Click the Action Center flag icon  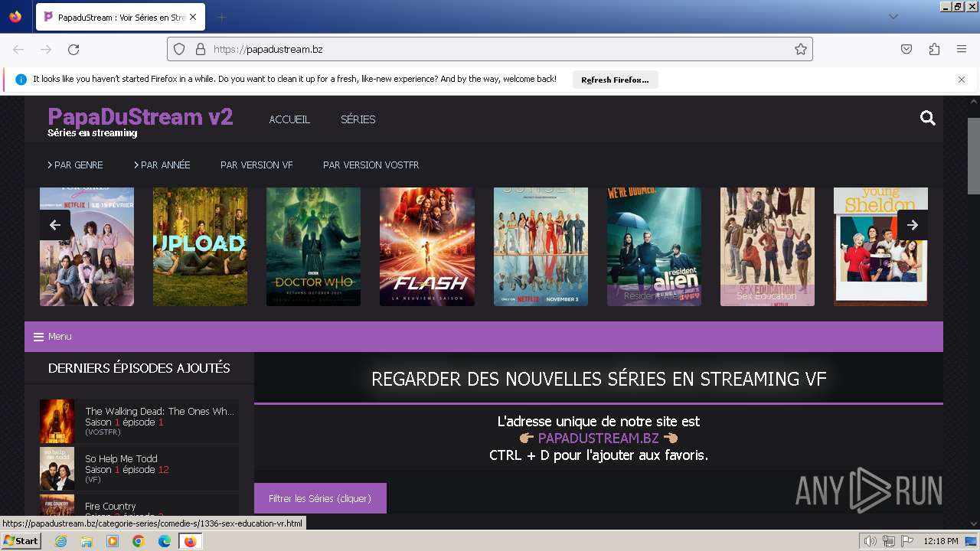907,541
